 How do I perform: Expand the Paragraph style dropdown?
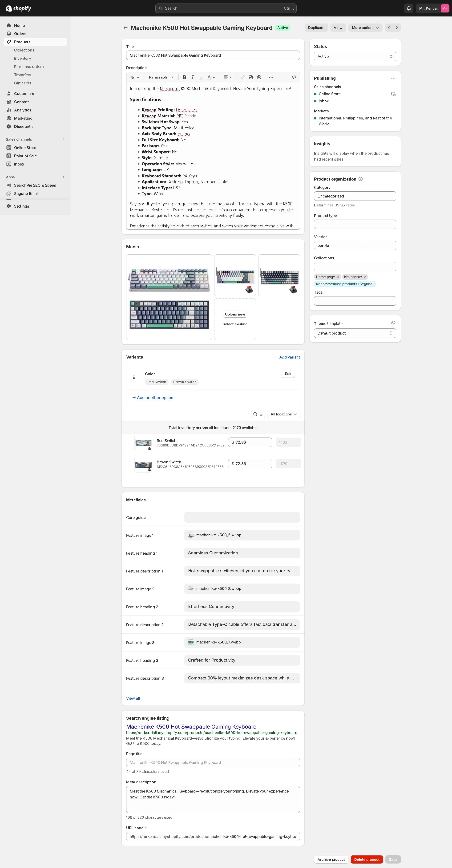[161, 77]
